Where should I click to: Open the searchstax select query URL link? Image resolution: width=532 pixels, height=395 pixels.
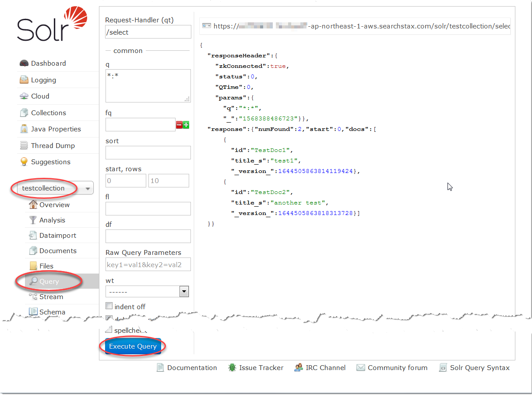362,26
